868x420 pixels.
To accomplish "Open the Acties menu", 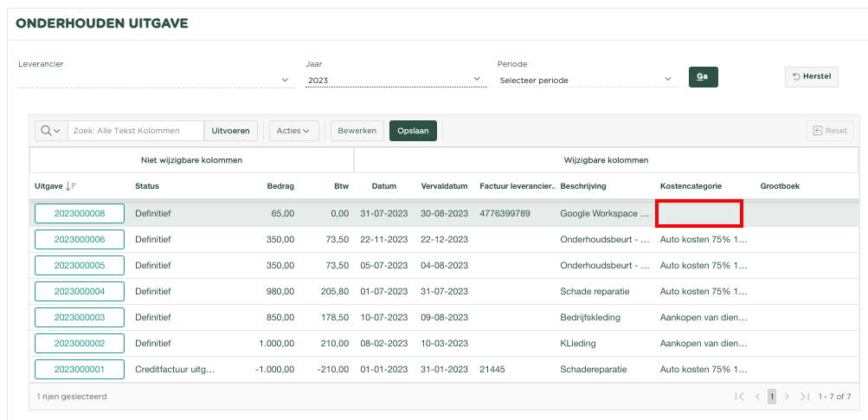I will pos(293,131).
